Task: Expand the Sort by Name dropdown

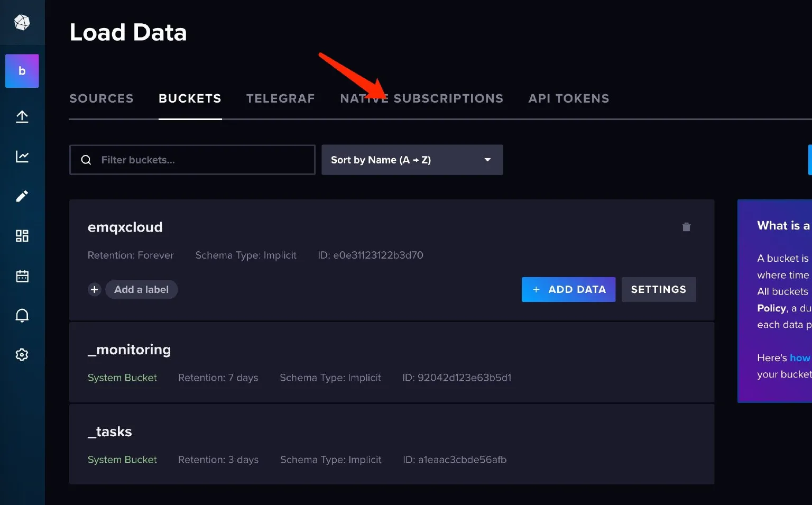Action: pyautogui.click(x=412, y=160)
